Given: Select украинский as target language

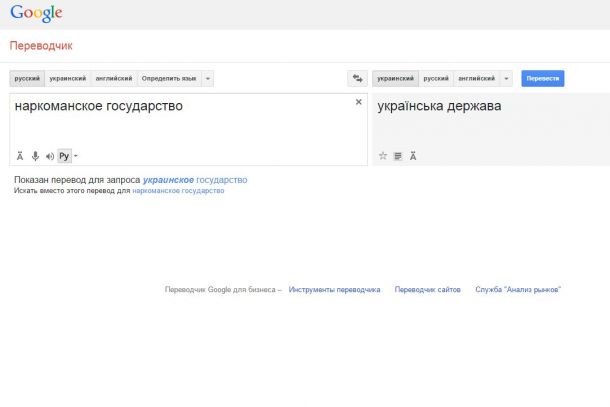Looking at the screenshot, I should 395,79.
